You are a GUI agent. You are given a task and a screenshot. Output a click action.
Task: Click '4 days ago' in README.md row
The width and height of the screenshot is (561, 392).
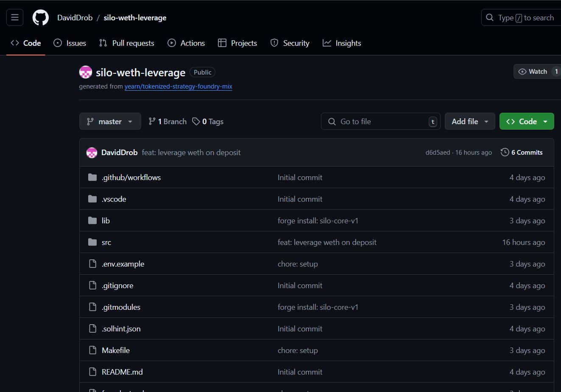pyautogui.click(x=527, y=372)
